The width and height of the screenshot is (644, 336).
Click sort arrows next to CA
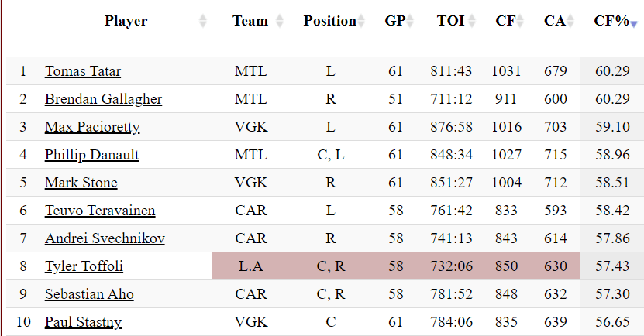571,22
